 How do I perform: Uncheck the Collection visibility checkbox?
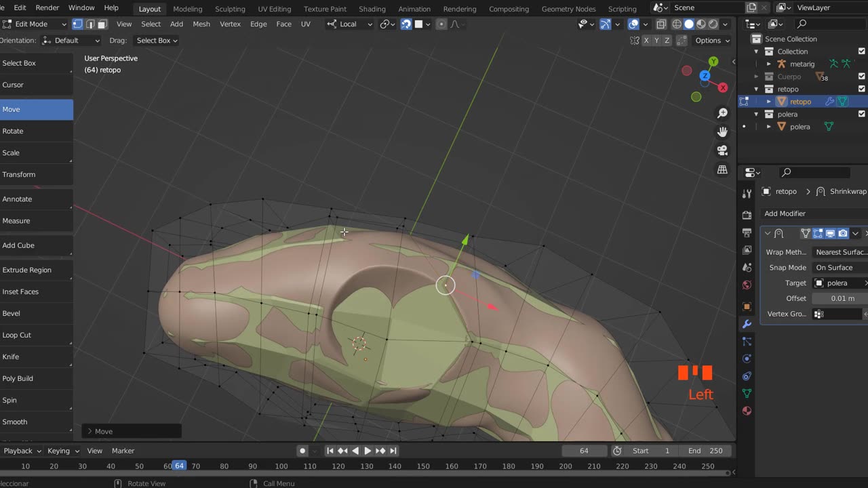pos(862,52)
